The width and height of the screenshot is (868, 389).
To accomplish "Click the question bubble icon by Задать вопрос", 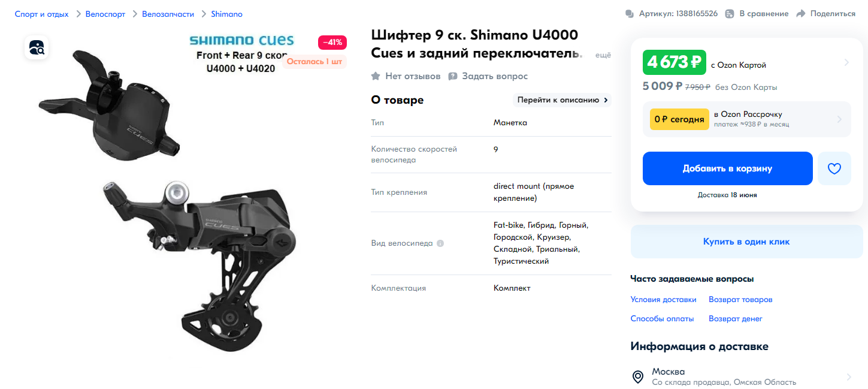I will pos(453,76).
